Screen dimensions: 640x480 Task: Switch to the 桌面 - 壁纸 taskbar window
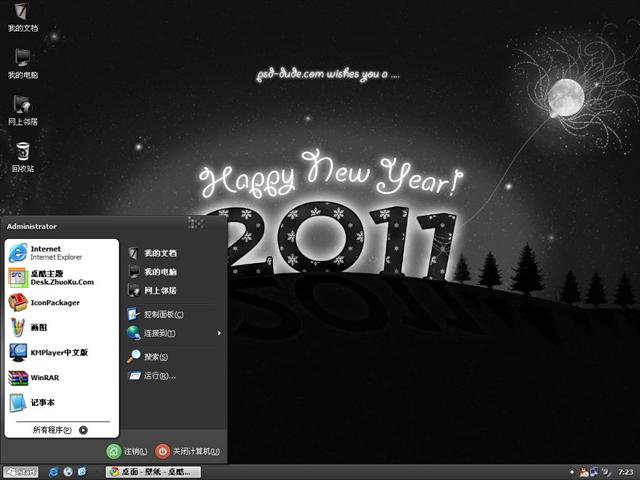click(153, 472)
